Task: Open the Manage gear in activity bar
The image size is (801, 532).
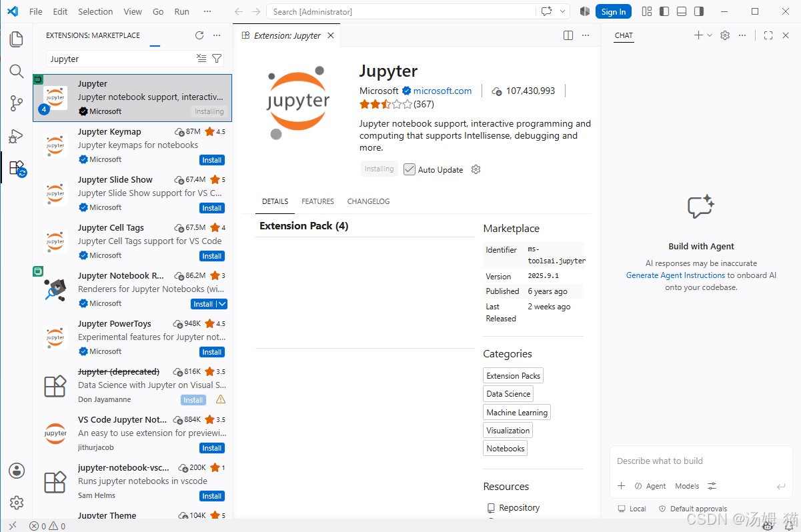Action: point(17,503)
